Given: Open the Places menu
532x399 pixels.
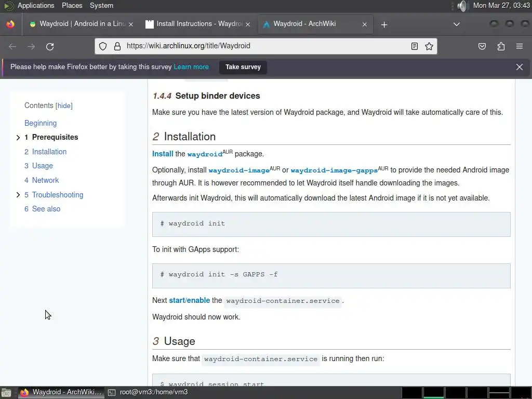Looking at the screenshot, I should (x=72, y=5).
